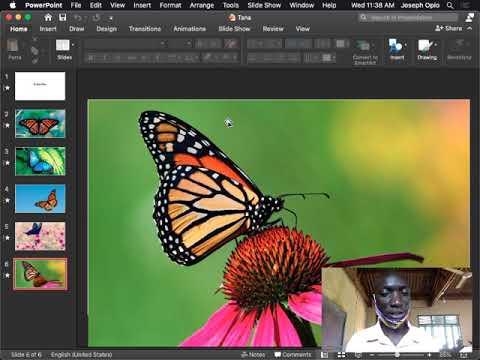Screen dimensions: 480x360
Task: Click the transition star icon beside slide 3
Action: coord(7,163)
